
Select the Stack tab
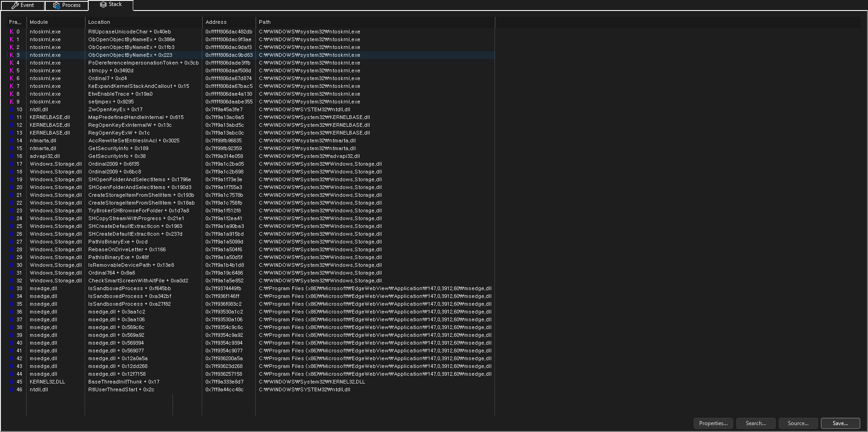pyautogui.click(x=111, y=5)
